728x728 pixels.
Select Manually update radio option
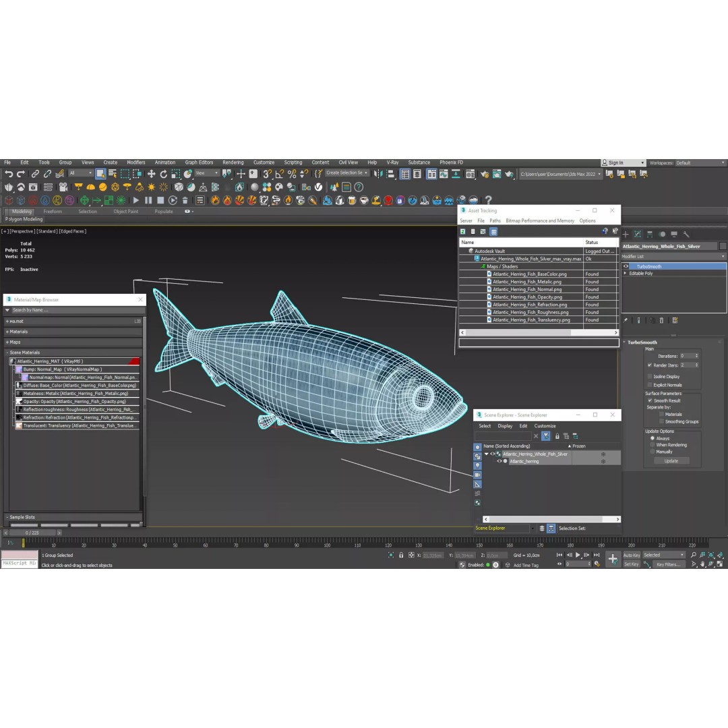coord(653,452)
